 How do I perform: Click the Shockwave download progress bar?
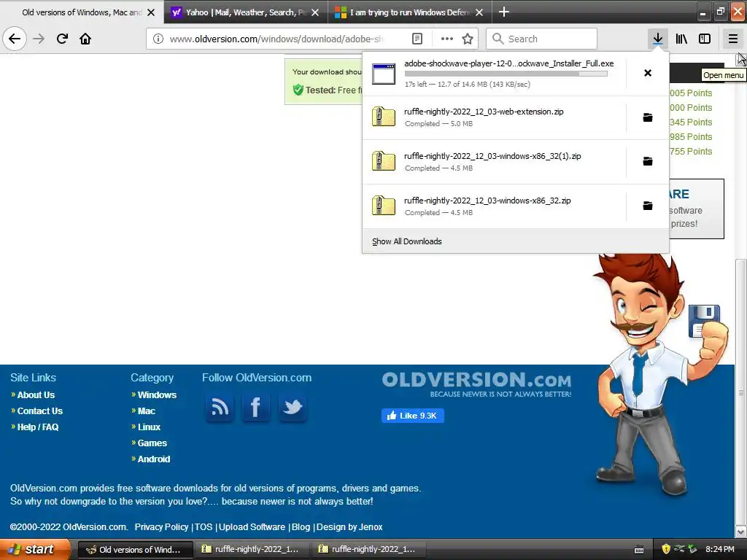pyautogui.click(x=506, y=74)
